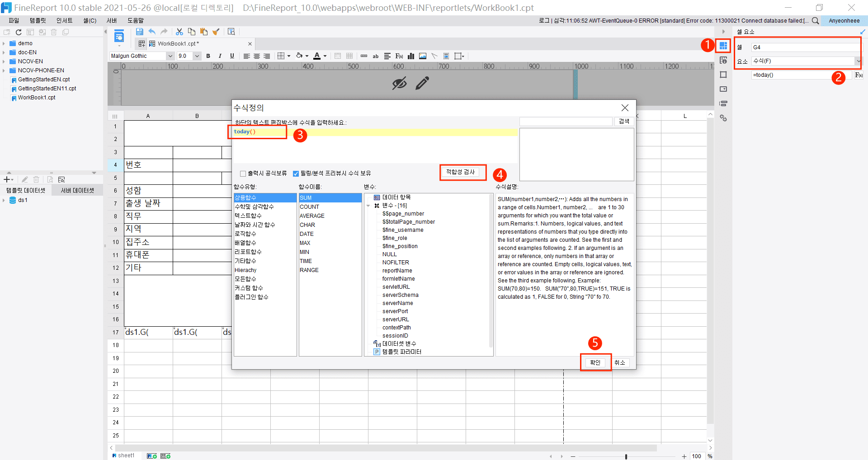Image resolution: width=868 pixels, height=460 pixels.
Task: Click the F(x) button beside =today() field
Action: pyautogui.click(x=859, y=75)
